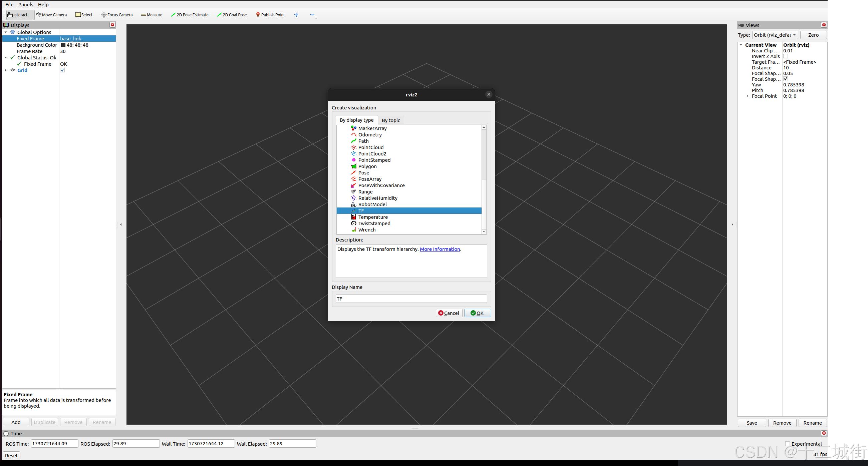The height and width of the screenshot is (466, 868).
Task: Check the Experimental option in Time panel
Action: (788, 443)
